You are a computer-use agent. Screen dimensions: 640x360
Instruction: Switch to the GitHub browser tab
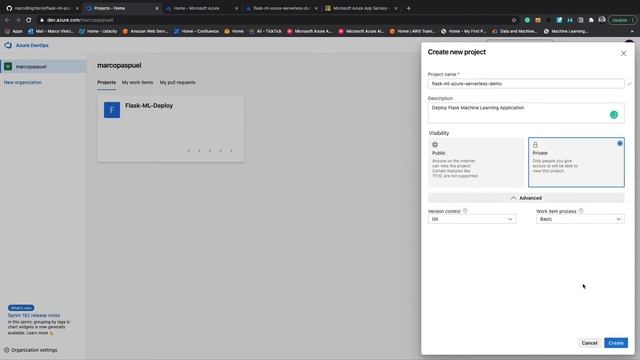(x=42, y=8)
